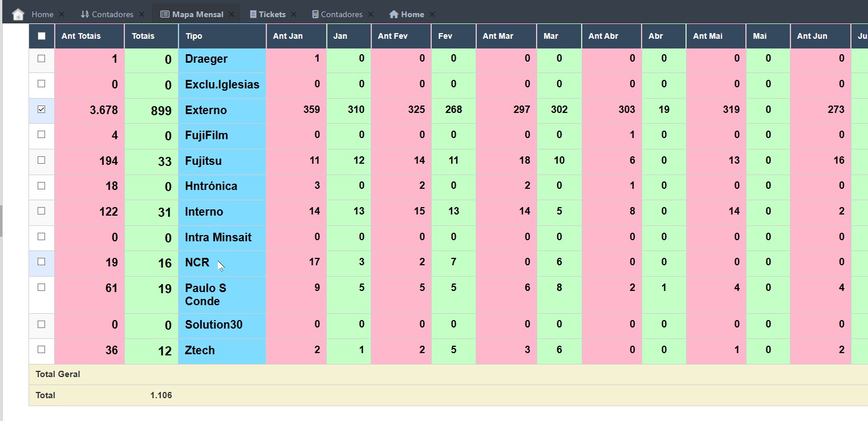Check the Fujitsu row checkbox
The width and height of the screenshot is (868, 421).
42,160
